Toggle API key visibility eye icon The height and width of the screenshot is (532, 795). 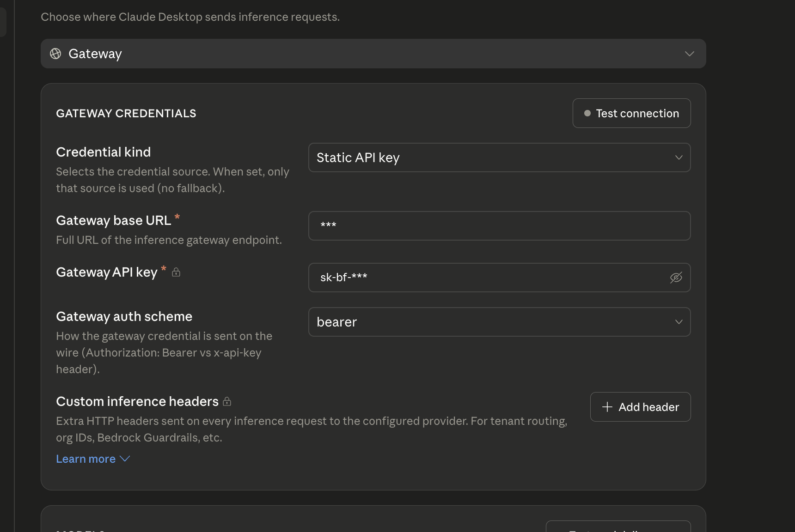676,278
